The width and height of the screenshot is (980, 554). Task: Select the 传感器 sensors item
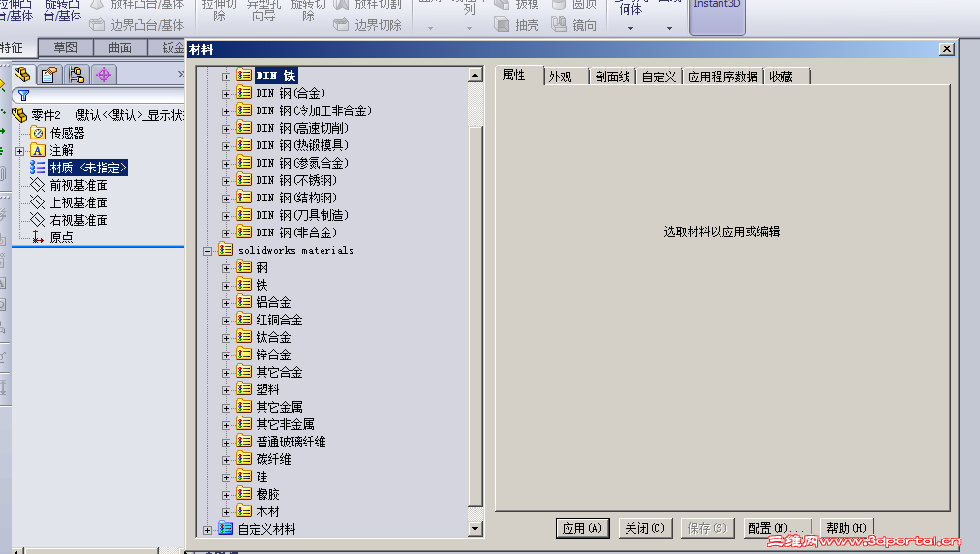[67, 133]
